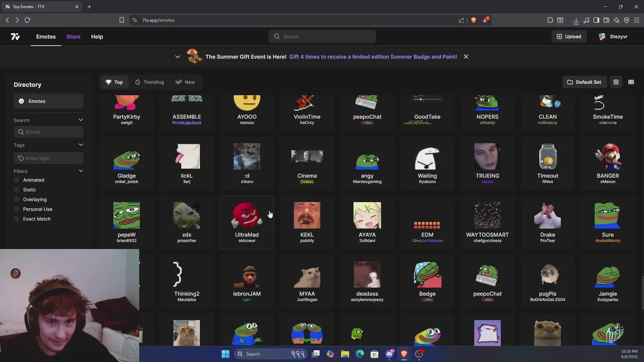
Task: Open the Drake emote
Action: pyautogui.click(x=548, y=222)
